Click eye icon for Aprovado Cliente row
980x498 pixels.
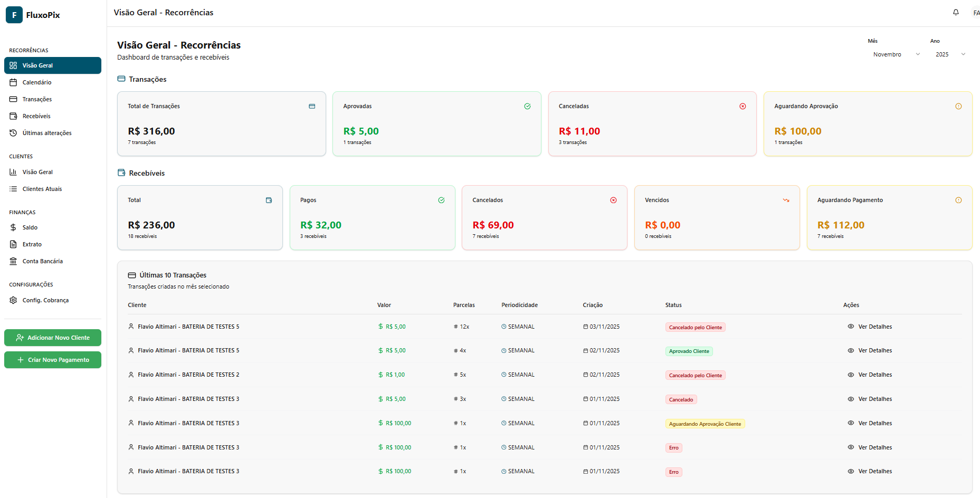tap(851, 351)
